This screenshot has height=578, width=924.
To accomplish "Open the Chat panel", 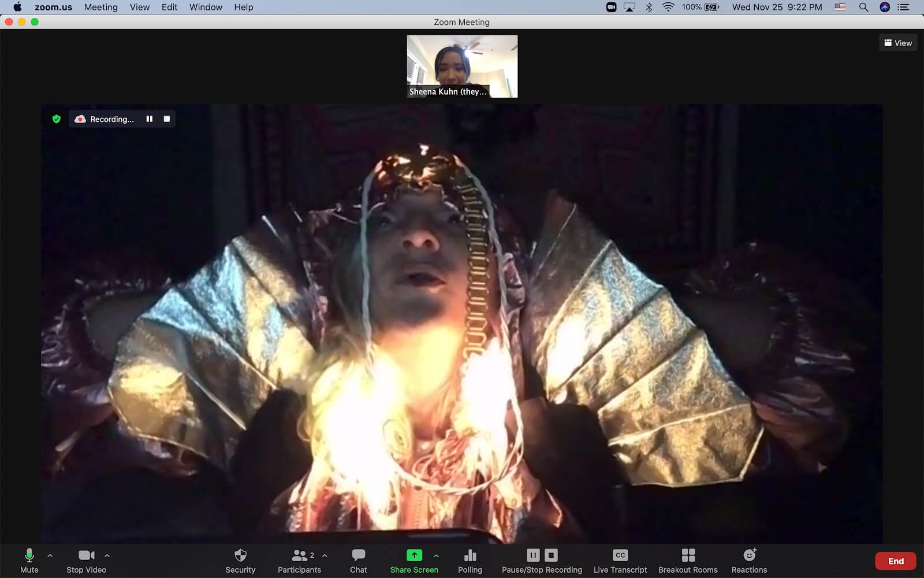I will click(358, 561).
